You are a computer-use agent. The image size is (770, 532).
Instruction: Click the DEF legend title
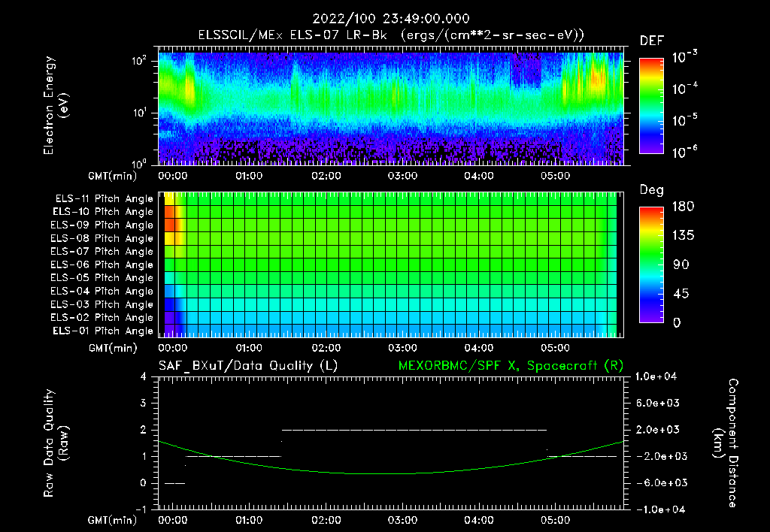pos(652,41)
